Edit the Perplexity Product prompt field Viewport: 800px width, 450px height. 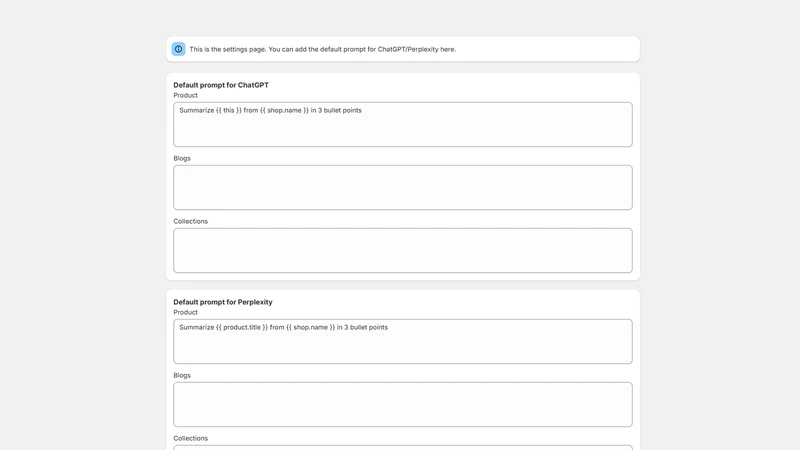click(x=403, y=341)
